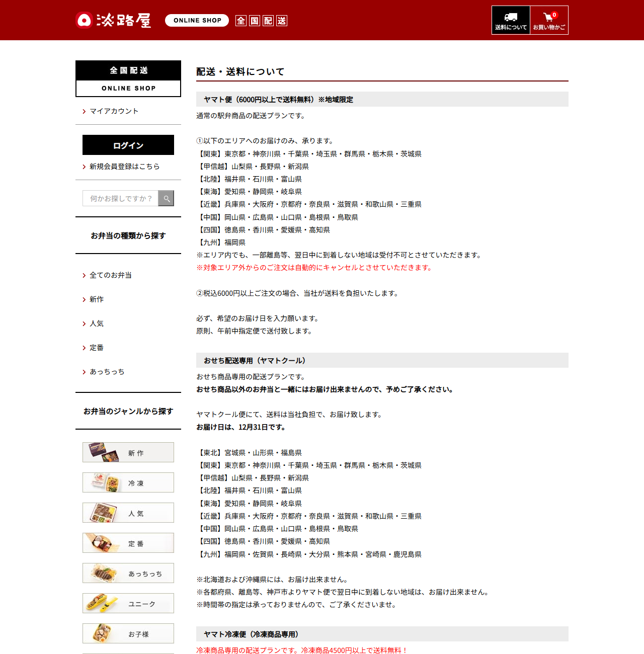Image resolution: width=644 pixels, height=654 pixels.
Task: Select 新作 in bento type list
Action: pos(97,299)
